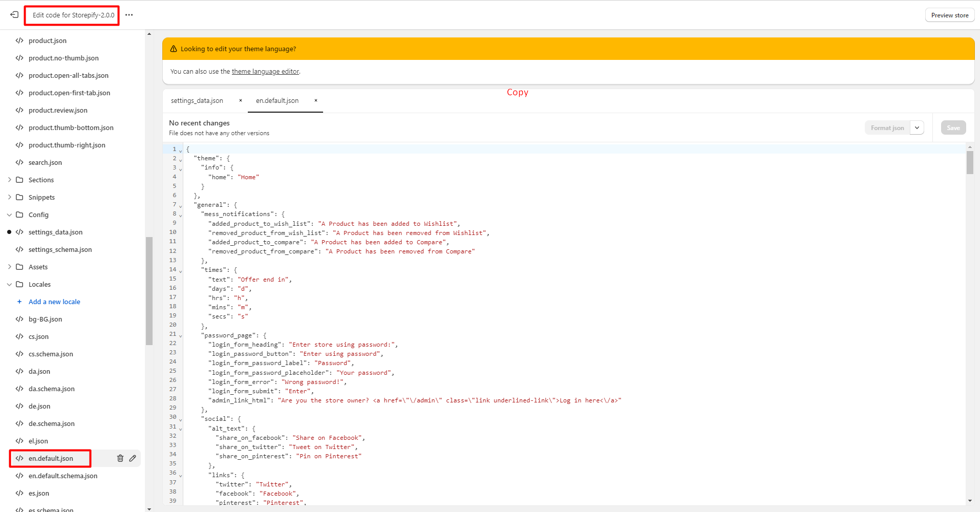
Task: Close the settings_data.json tab
Action: (x=241, y=100)
